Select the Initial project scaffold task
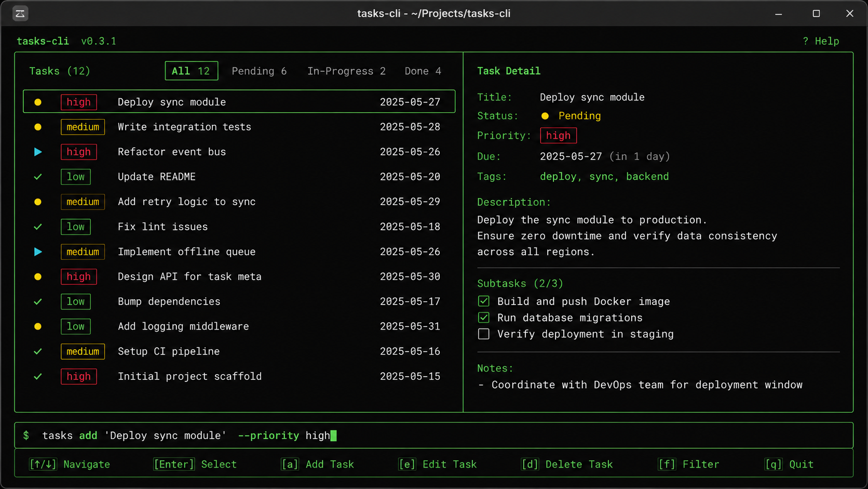 coord(239,377)
